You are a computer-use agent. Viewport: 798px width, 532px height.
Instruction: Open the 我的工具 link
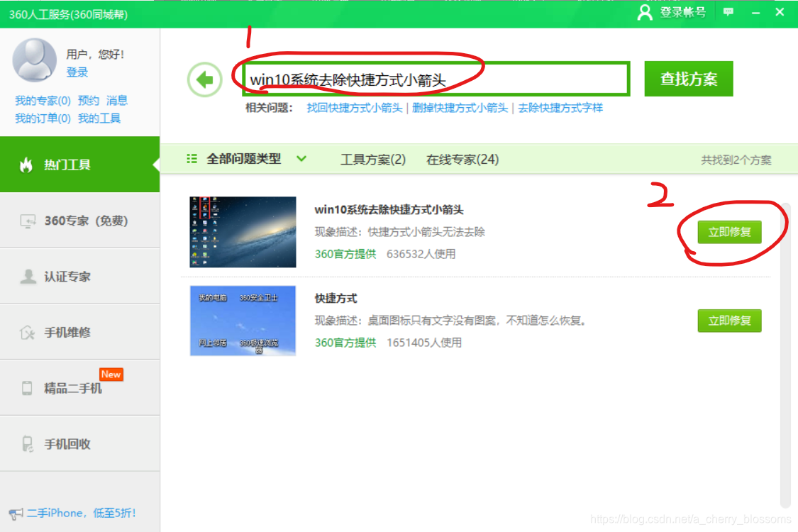point(99,118)
